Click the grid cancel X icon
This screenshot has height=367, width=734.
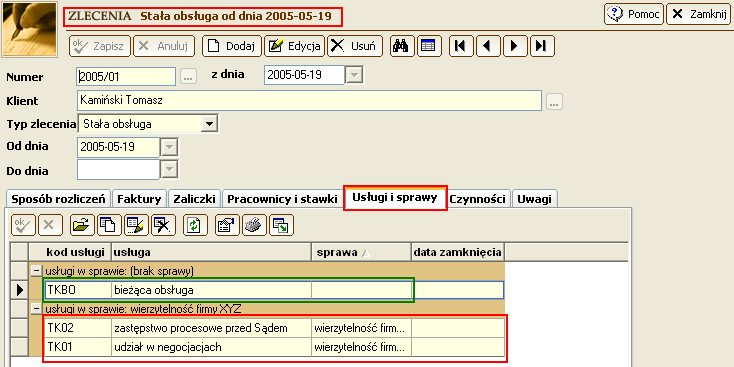(50, 225)
